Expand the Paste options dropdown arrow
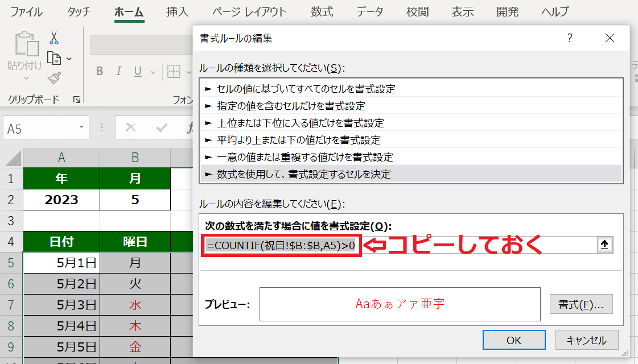The image size is (638, 364). point(26,78)
